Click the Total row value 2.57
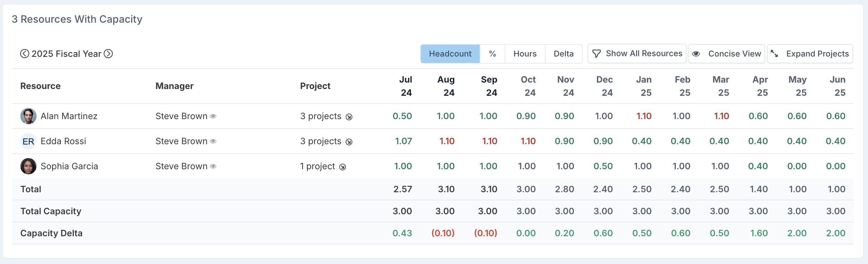The image size is (868, 264). (403, 189)
